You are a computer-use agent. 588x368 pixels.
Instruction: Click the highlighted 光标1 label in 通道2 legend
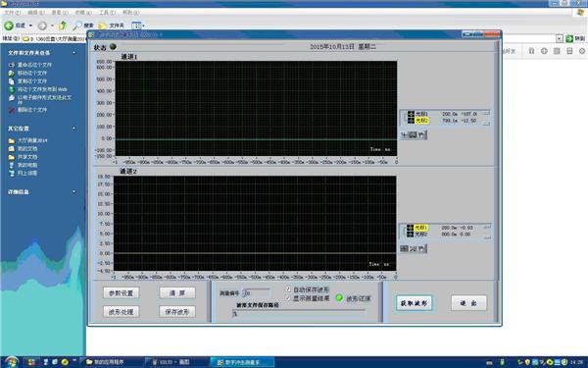pos(420,228)
